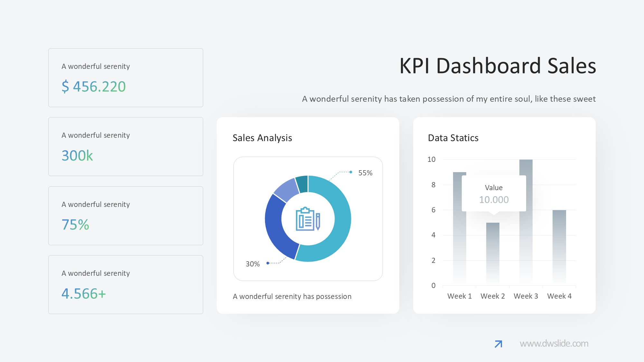
Task: Open the www.dwslide.com link
Action: tap(554, 344)
